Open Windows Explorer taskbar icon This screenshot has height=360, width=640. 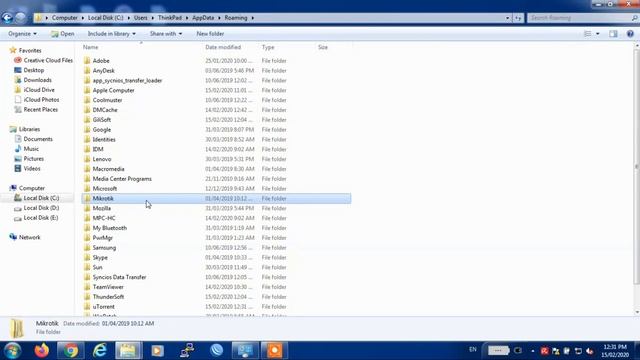(x=128, y=351)
